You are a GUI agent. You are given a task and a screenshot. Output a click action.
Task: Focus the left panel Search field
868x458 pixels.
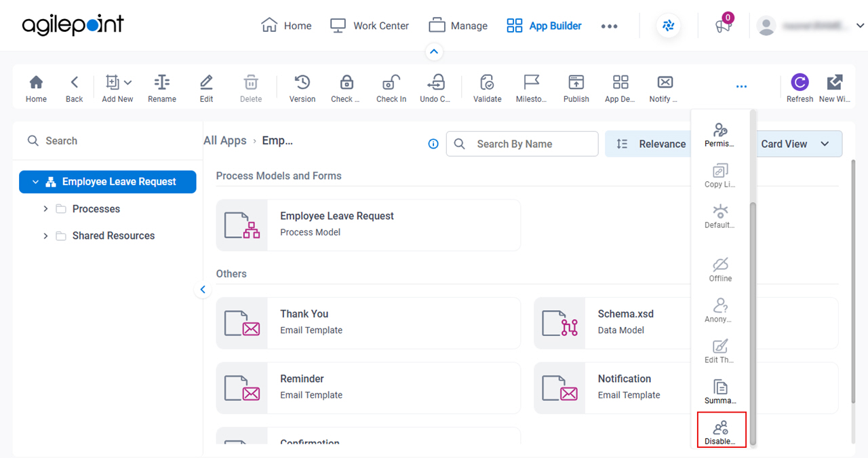click(107, 141)
